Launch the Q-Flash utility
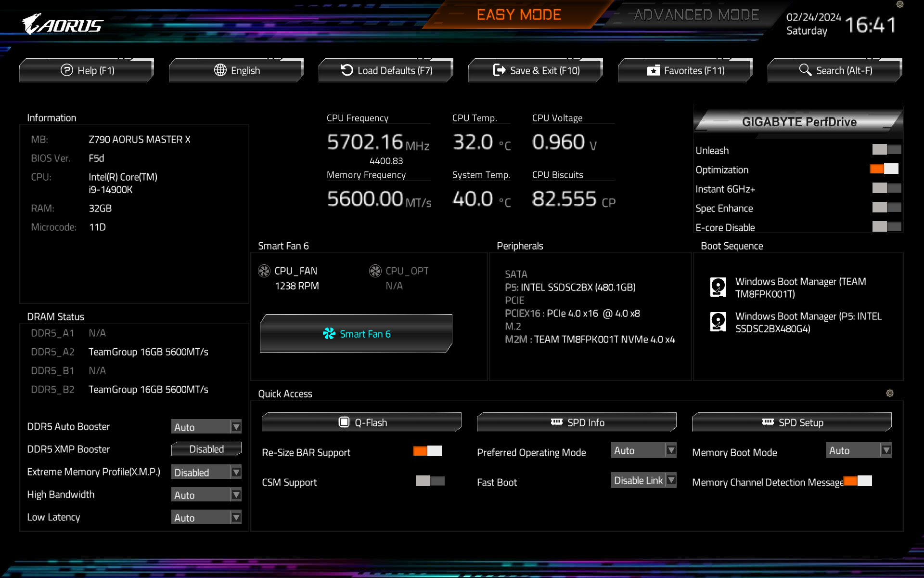 (361, 422)
